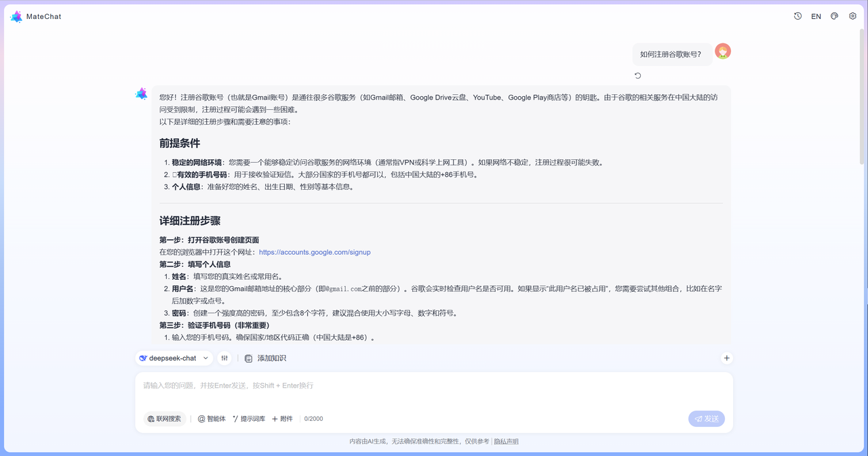Screen dimensions: 868x456
Task: Open conversation history via clock icon
Action: click(x=797, y=16)
